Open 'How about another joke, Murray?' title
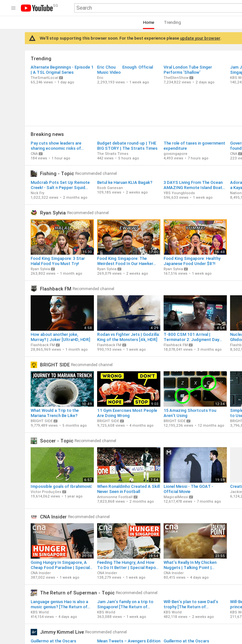 click(x=61, y=337)
